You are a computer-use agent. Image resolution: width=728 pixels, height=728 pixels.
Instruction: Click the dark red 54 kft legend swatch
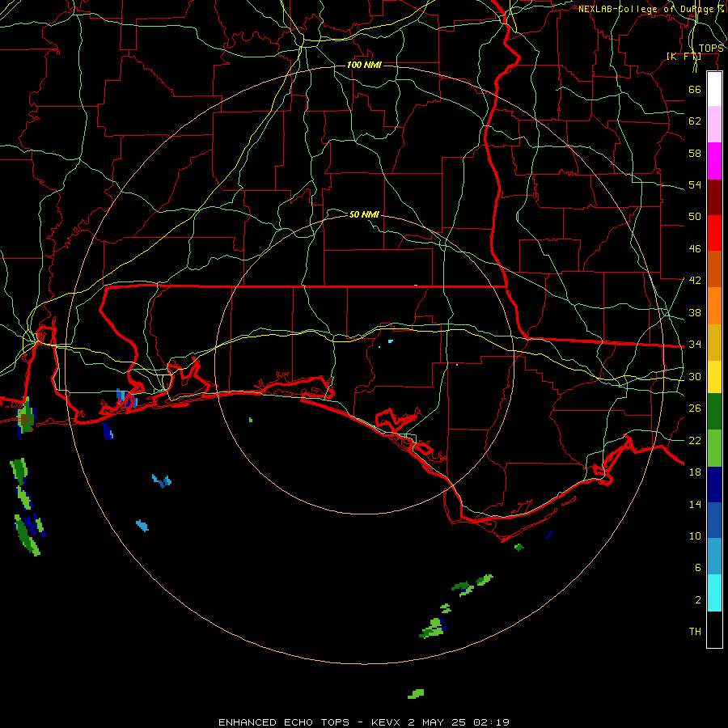point(714,197)
